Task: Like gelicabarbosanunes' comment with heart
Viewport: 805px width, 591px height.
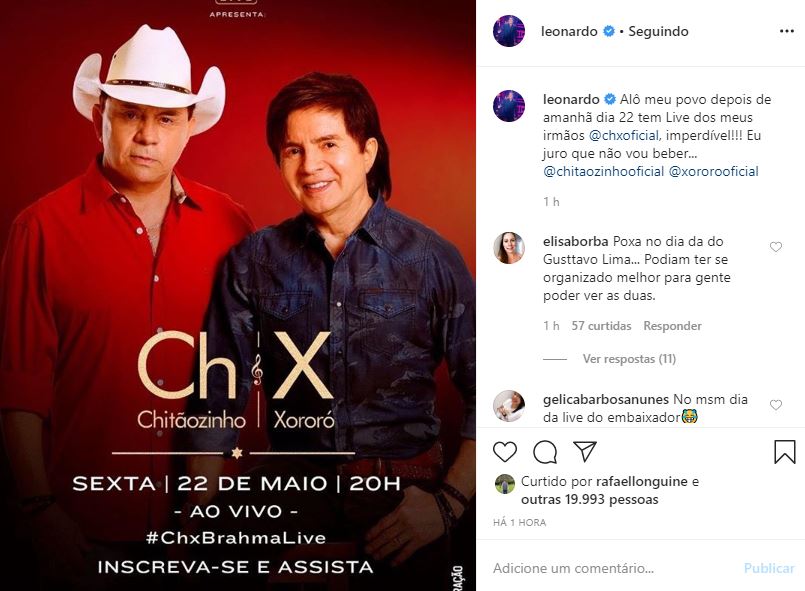Action: pyautogui.click(x=776, y=405)
